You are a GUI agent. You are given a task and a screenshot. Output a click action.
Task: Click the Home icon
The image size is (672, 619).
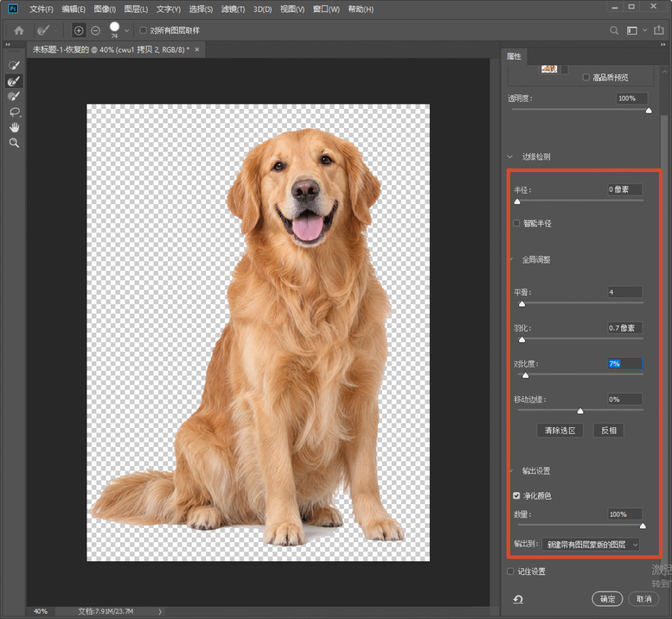(19, 30)
